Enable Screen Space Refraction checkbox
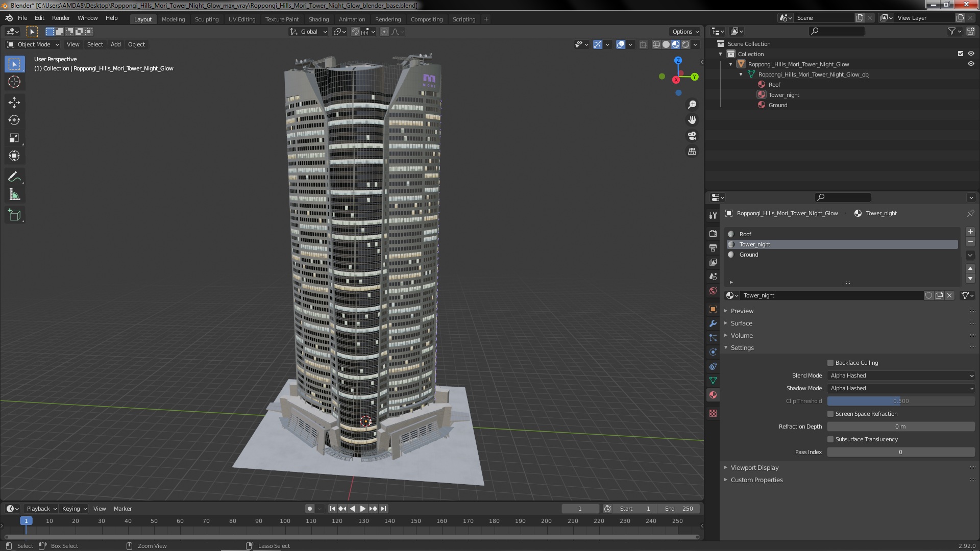 coord(830,414)
